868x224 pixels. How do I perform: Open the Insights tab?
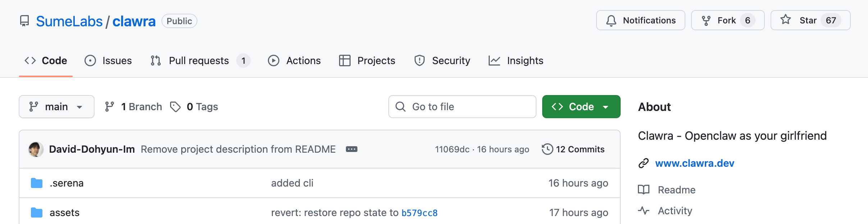[516, 61]
